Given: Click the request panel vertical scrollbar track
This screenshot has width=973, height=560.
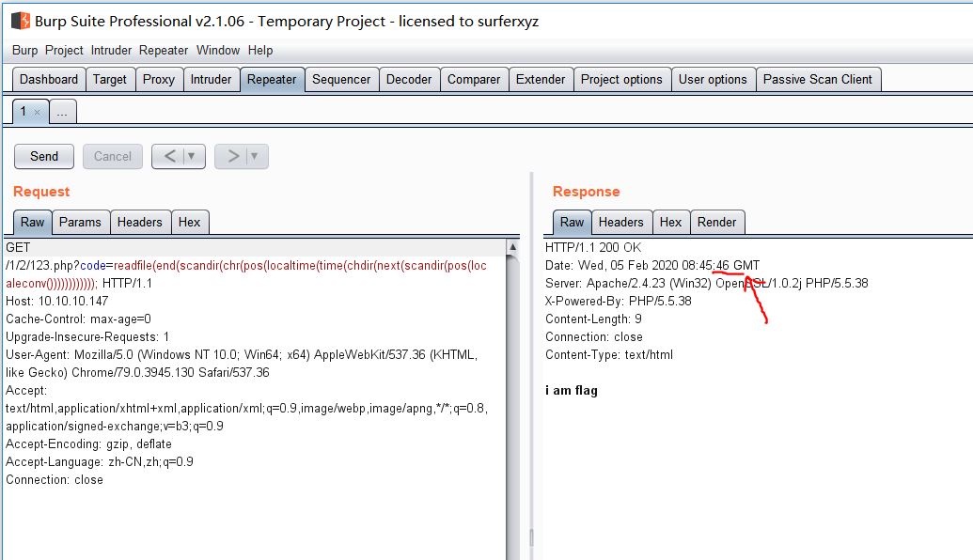Looking at the screenshot, I should pos(512,408).
